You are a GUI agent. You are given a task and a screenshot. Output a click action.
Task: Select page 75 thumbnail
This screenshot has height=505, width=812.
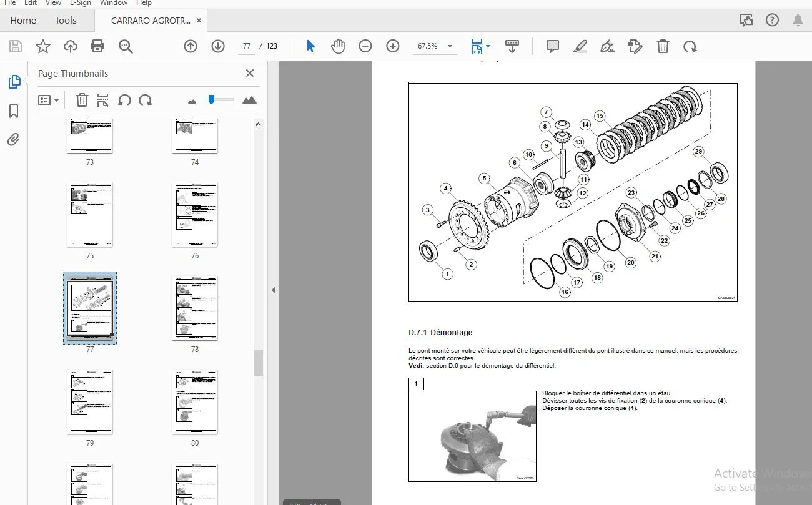click(x=90, y=214)
